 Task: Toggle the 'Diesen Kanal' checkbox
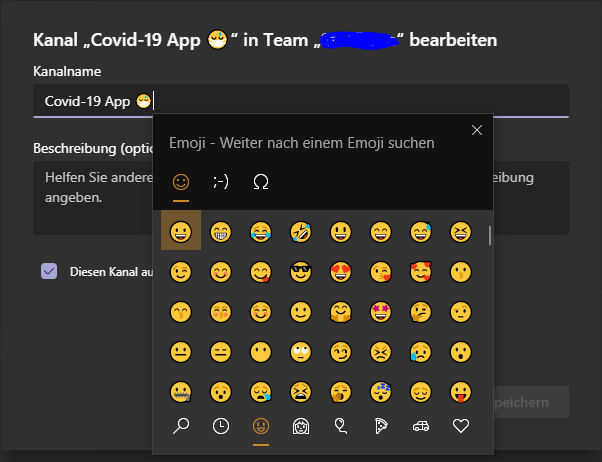(x=49, y=271)
